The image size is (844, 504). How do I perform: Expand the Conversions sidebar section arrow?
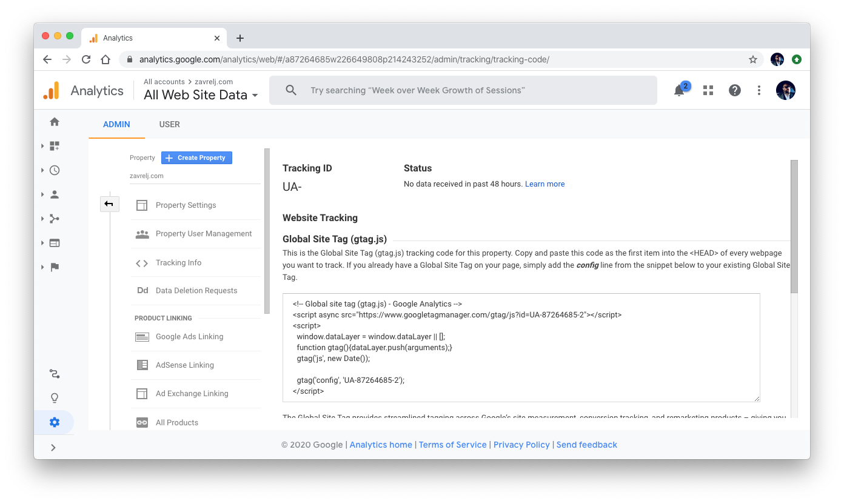pos(42,267)
